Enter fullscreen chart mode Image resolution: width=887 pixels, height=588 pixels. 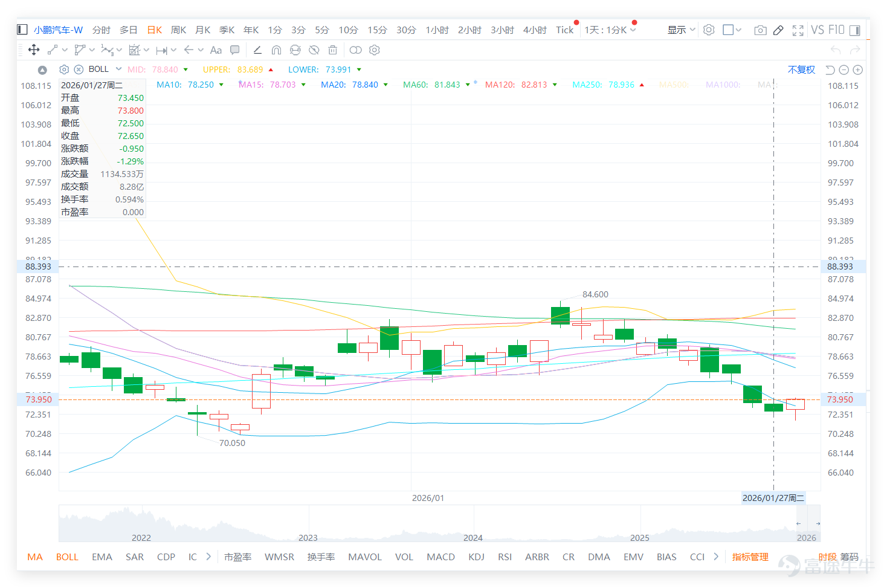(x=798, y=30)
